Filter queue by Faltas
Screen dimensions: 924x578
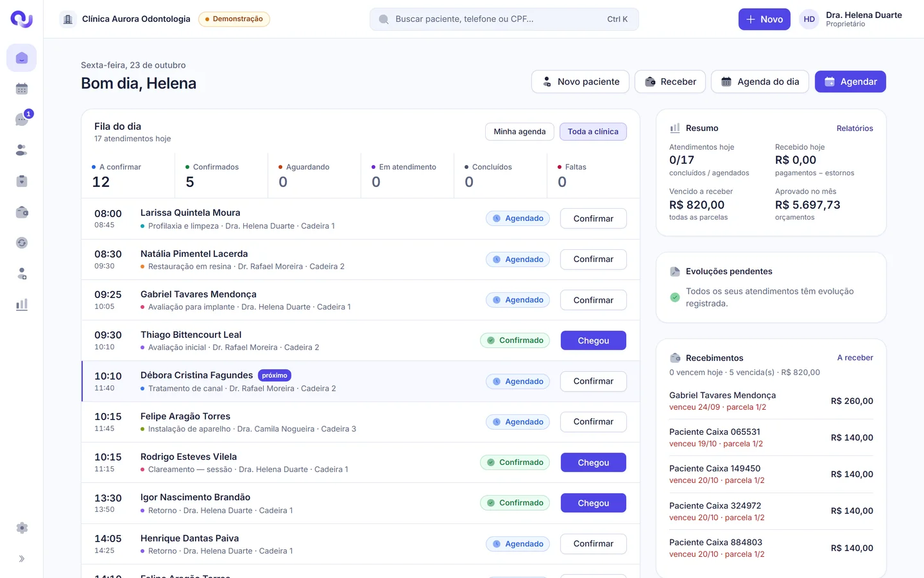pyautogui.click(x=594, y=175)
